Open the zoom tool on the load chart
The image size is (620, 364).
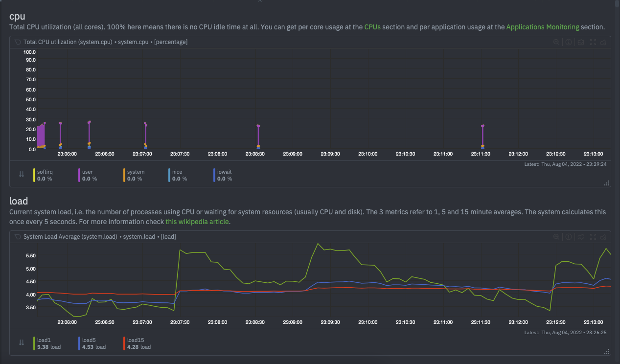(x=556, y=237)
